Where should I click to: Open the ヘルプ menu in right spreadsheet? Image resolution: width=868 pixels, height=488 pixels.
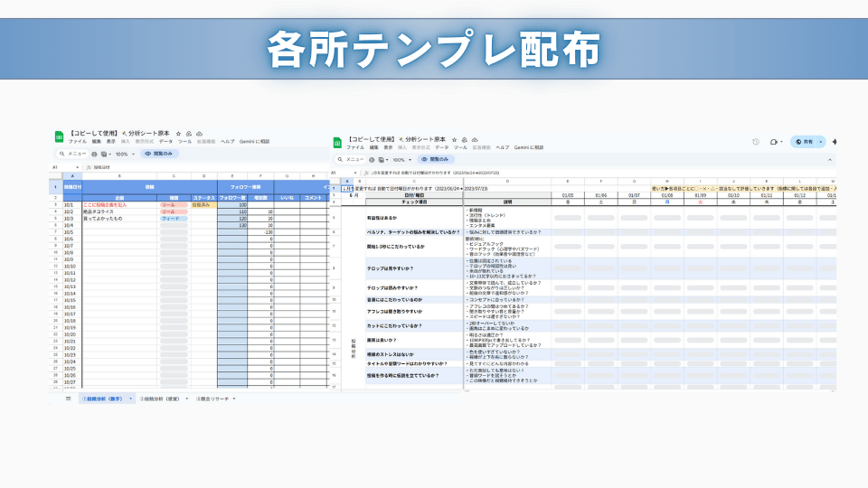pyautogui.click(x=502, y=147)
